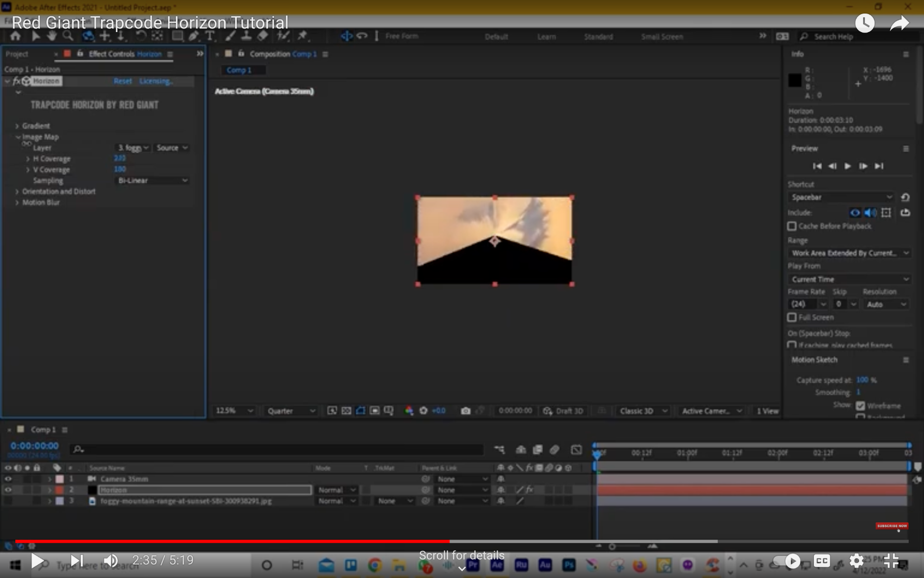Toggle video volume speaker icon
924x578 pixels.
(110, 561)
